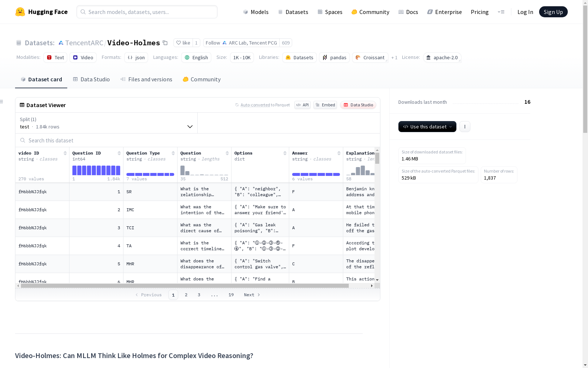Select the Text modality tag
This screenshot has width=588, height=368.
click(55, 57)
